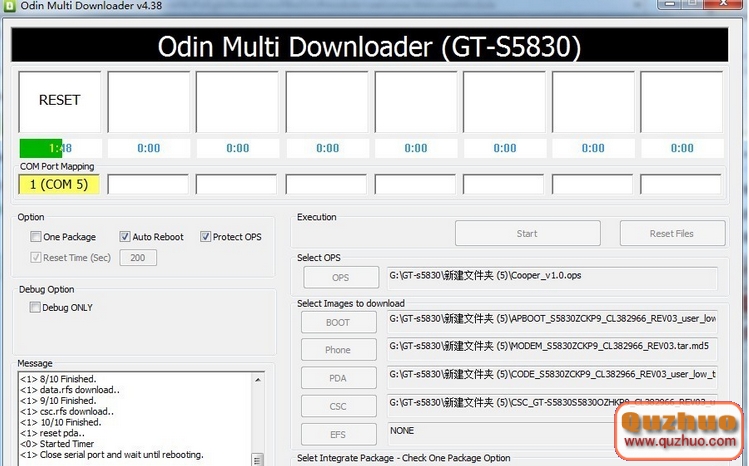The height and width of the screenshot is (466, 749).
Task: Click the PDA path field with CODE file
Action: [x=552, y=378]
